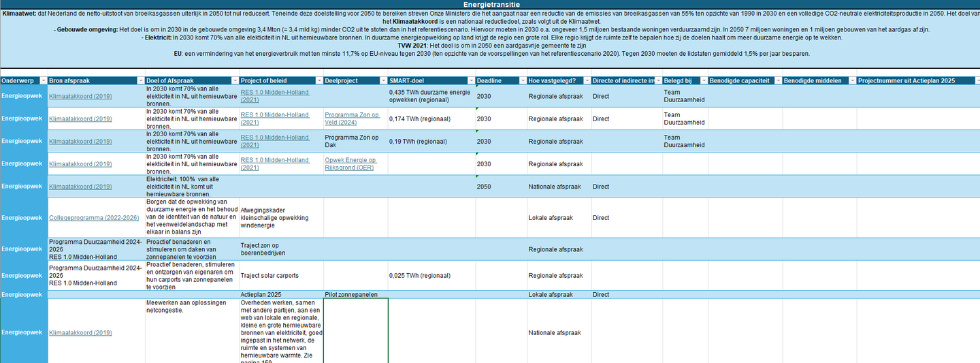This screenshot has width=980, height=363.
Task: Follow the Collegeprogramma (2022-2026) link
Action: (x=94, y=218)
